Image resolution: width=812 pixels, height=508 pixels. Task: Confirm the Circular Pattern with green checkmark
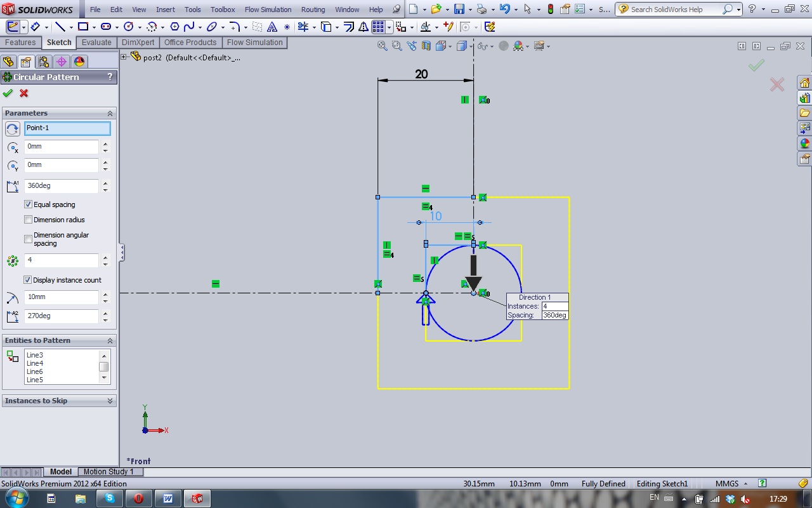point(8,93)
